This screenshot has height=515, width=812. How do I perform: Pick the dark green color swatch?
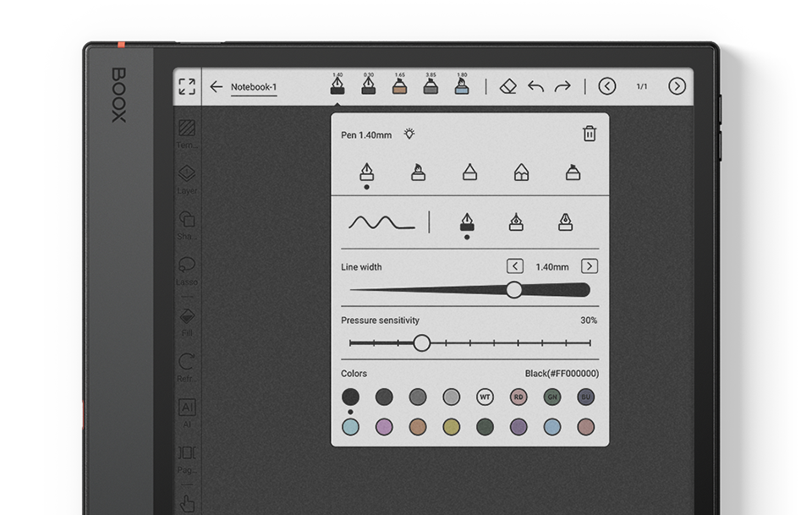point(485,427)
